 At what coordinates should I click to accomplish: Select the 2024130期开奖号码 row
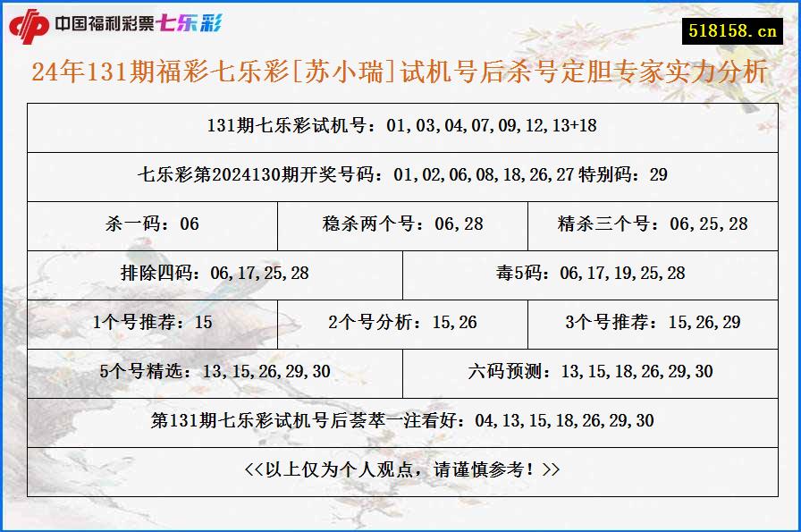(400, 176)
